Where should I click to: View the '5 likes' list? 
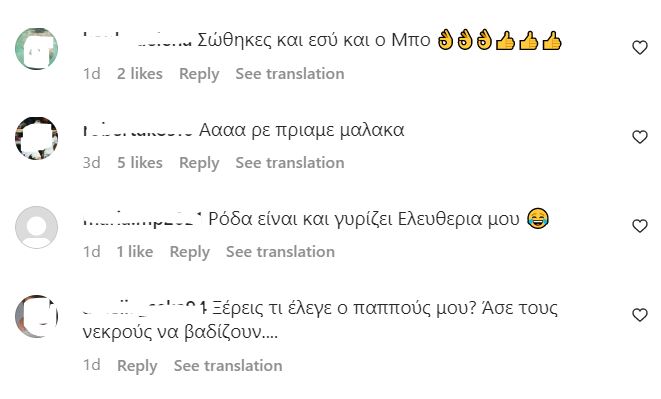pos(140,163)
